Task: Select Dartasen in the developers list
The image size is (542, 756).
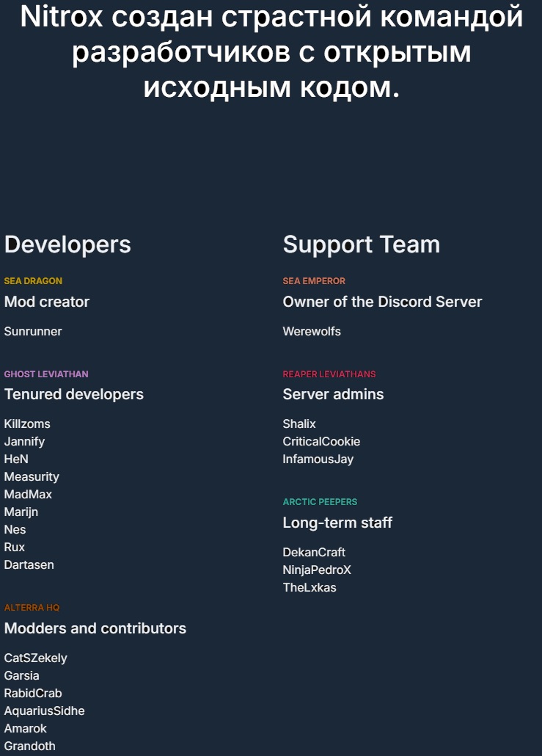Action: click(29, 564)
